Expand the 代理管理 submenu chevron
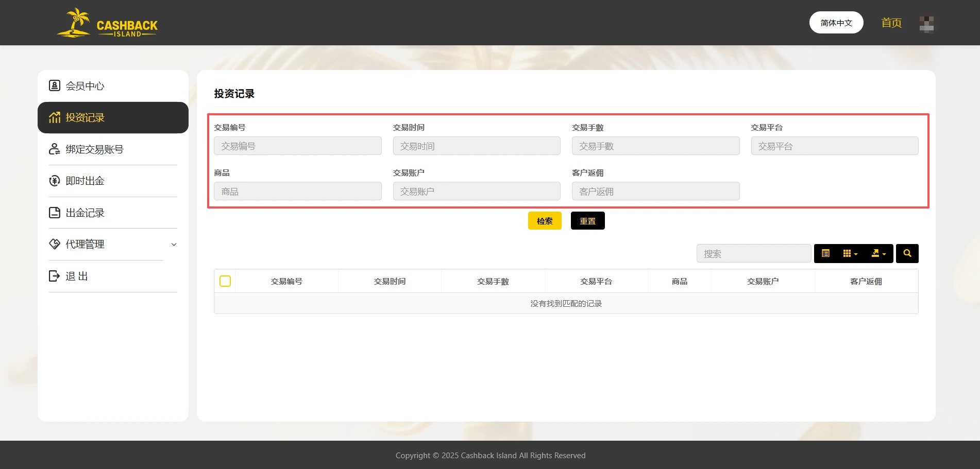Image resolution: width=980 pixels, height=469 pixels. pyautogui.click(x=174, y=245)
